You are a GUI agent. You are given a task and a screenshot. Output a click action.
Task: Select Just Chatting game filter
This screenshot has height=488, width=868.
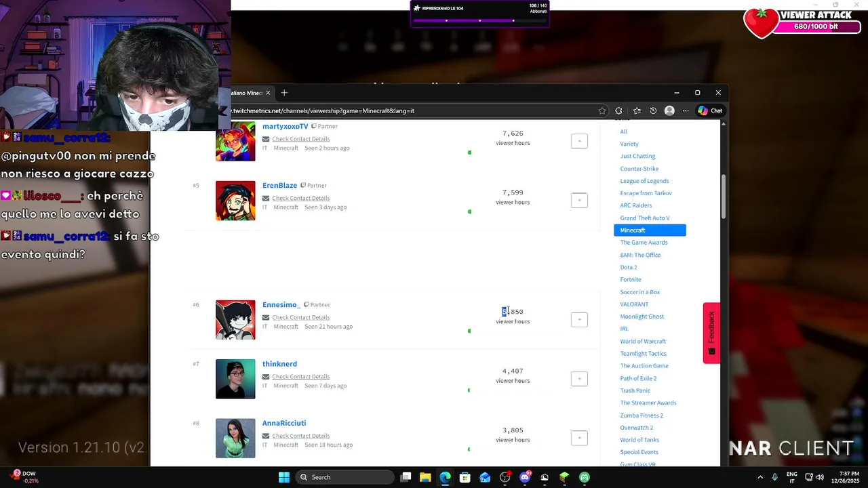(x=637, y=156)
